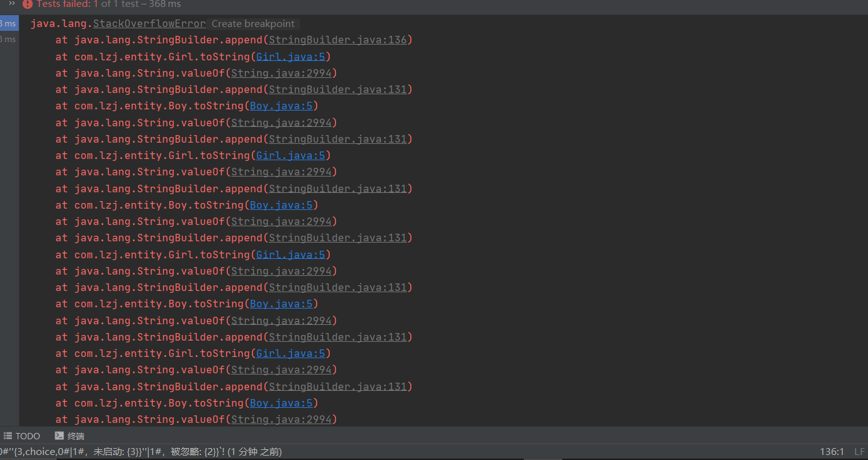Select the 'Tests failed: 1 of 1 test' summary text
Viewport: 868px width, 460px height.
pos(109,4)
